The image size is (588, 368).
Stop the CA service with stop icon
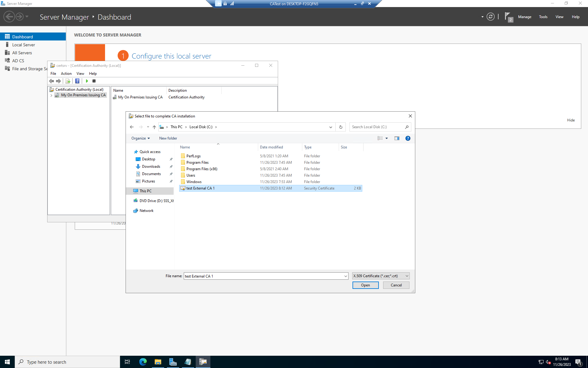pyautogui.click(x=94, y=81)
